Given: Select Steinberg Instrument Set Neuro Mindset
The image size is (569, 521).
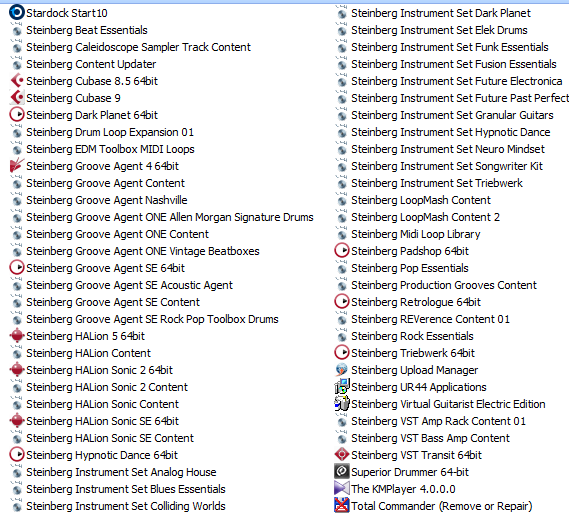Looking at the screenshot, I should tap(448, 149).
